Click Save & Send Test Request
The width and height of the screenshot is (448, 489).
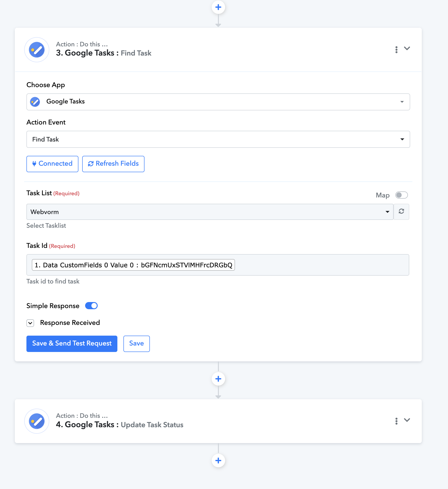tap(72, 344)
